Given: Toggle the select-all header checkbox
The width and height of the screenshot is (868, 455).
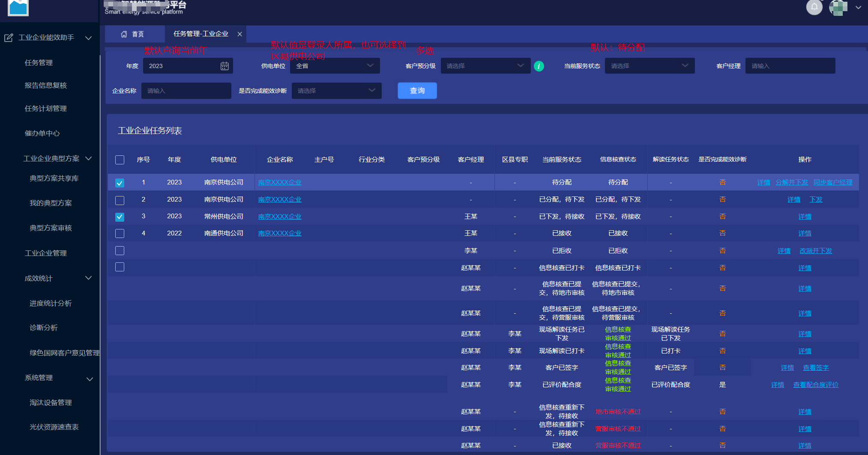Looking at the screenshot, I should tap(120, 160).
